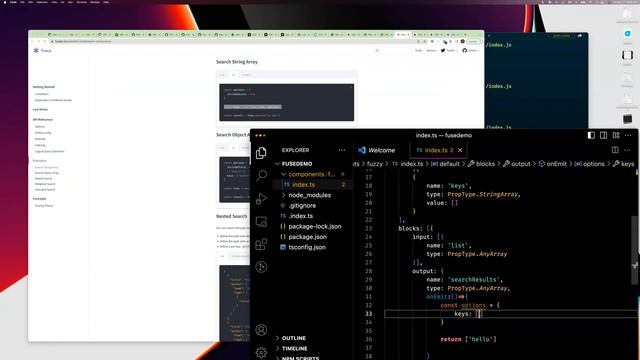Open the Twitter link in Fuse.js header
Screen dimensions: 640x360
coord(448,50)
